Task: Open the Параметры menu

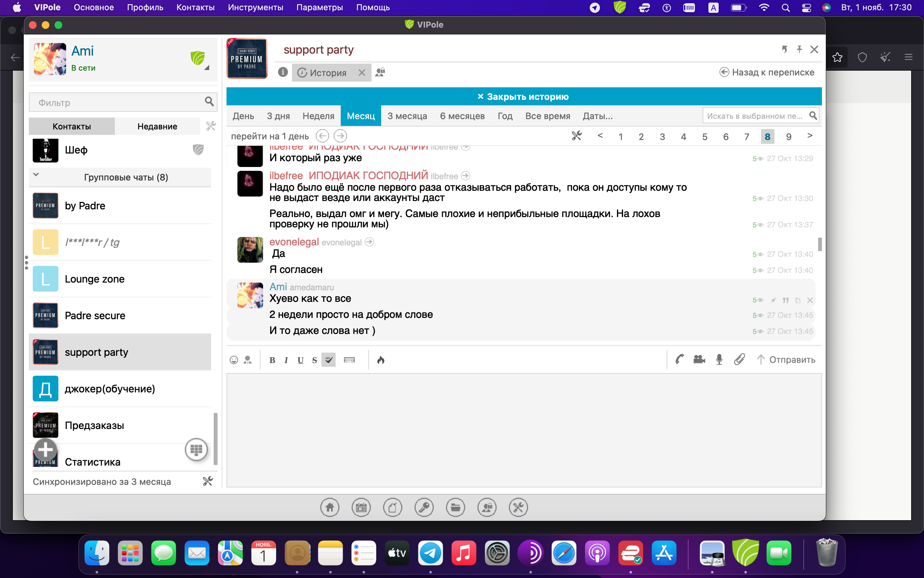Action: point(320,7)
